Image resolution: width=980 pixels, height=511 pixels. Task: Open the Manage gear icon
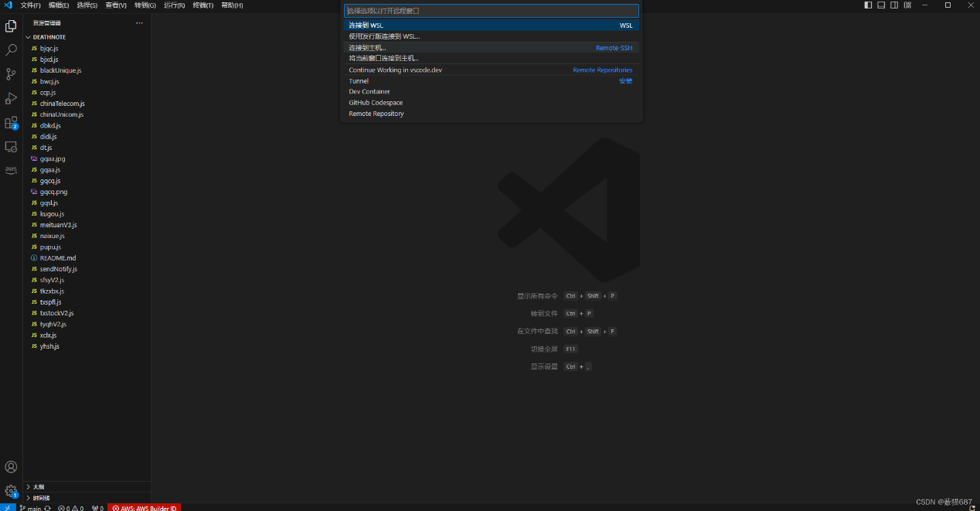pyautogui.click(x=11, y=491)
